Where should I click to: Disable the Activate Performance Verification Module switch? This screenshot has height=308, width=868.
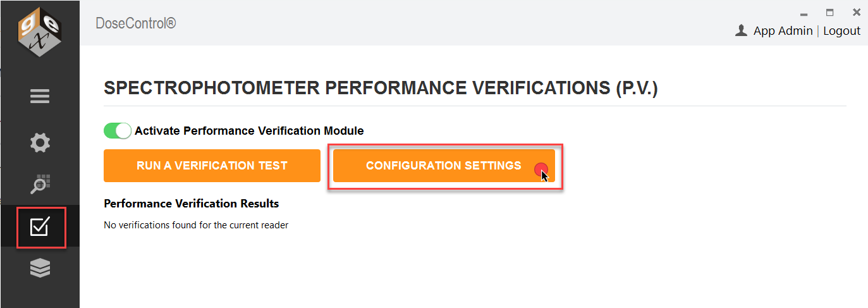(x=118, y=131)
